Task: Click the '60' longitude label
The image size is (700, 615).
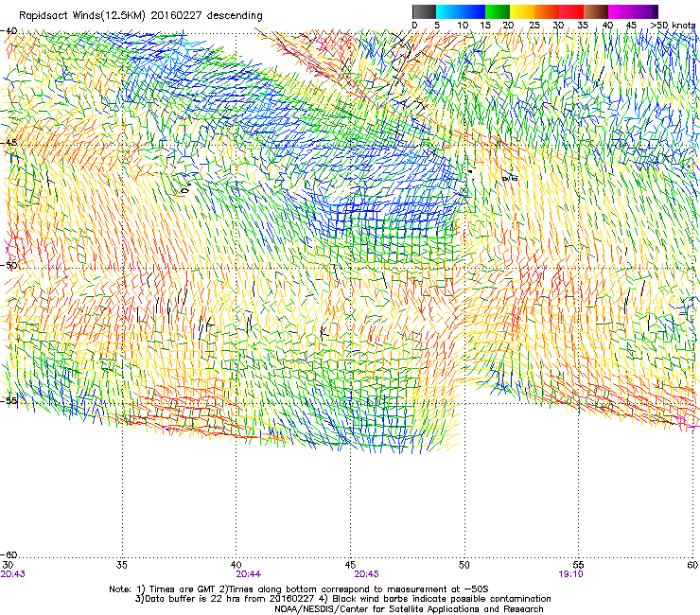Action: 692,565
